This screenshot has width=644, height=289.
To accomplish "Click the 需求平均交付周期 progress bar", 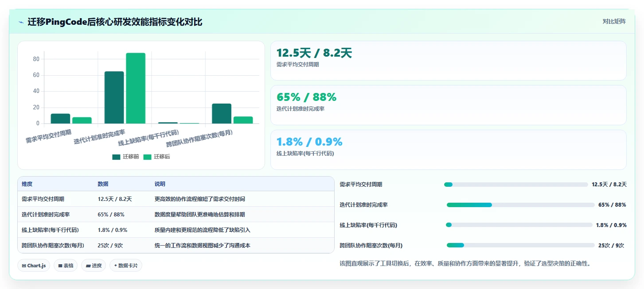I will (516, 185).
